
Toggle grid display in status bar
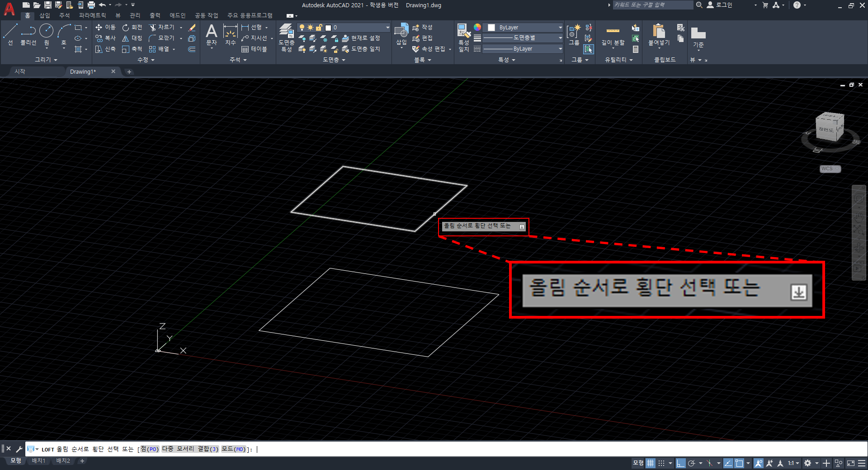tap(650, 463)
